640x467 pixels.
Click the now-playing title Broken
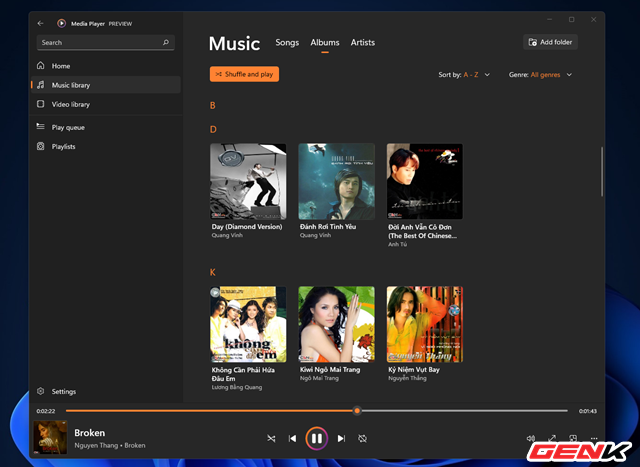point(89,433)
